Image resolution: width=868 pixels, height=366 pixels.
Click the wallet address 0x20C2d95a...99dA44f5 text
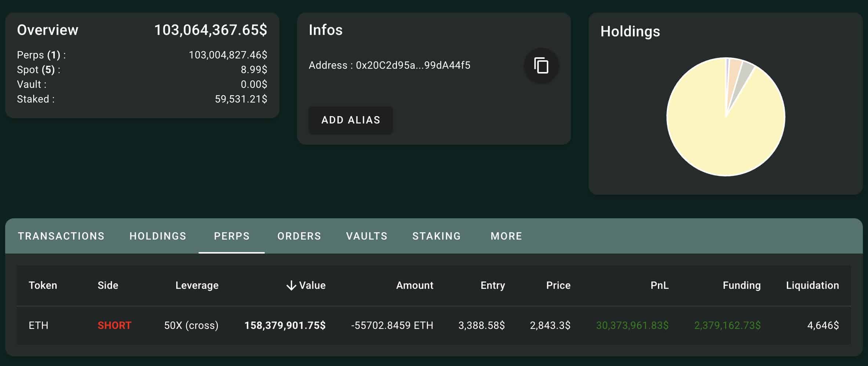(x=413, y=65)
